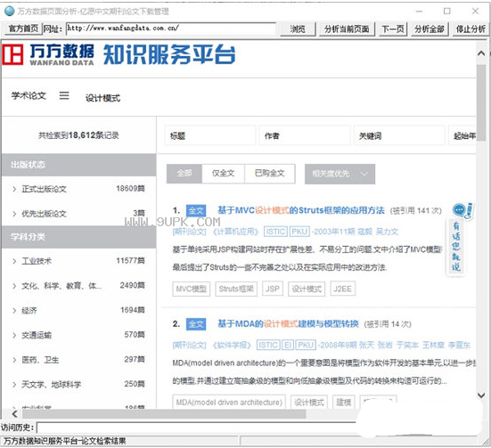
Task: Click the Struts框架 keyword tag
Action: (236, 289)
